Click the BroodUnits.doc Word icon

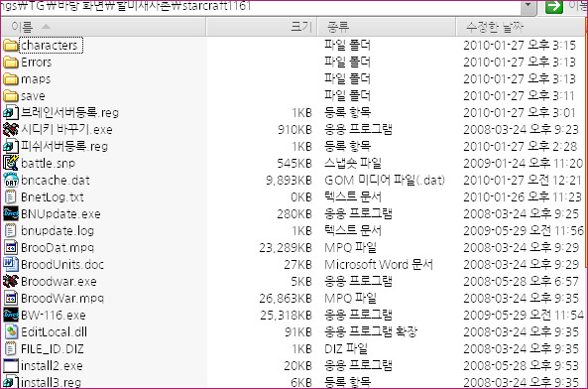pyautogui.click(x=11, y=264)
